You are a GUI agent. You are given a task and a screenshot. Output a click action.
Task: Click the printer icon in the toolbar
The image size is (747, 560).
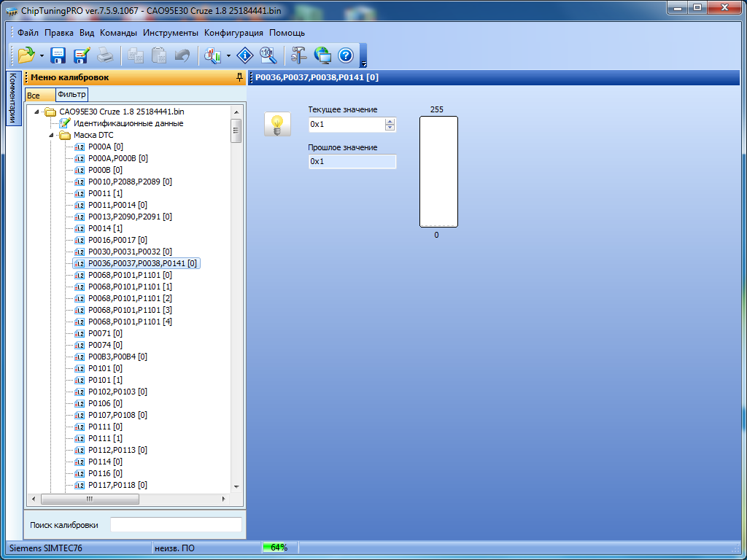pos(105,55)
